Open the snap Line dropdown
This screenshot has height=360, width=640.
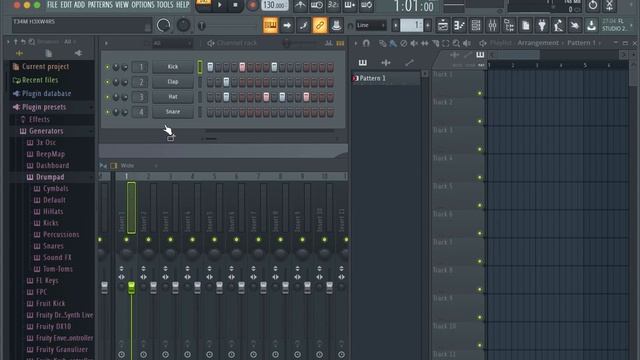click(x=371, y=25)
